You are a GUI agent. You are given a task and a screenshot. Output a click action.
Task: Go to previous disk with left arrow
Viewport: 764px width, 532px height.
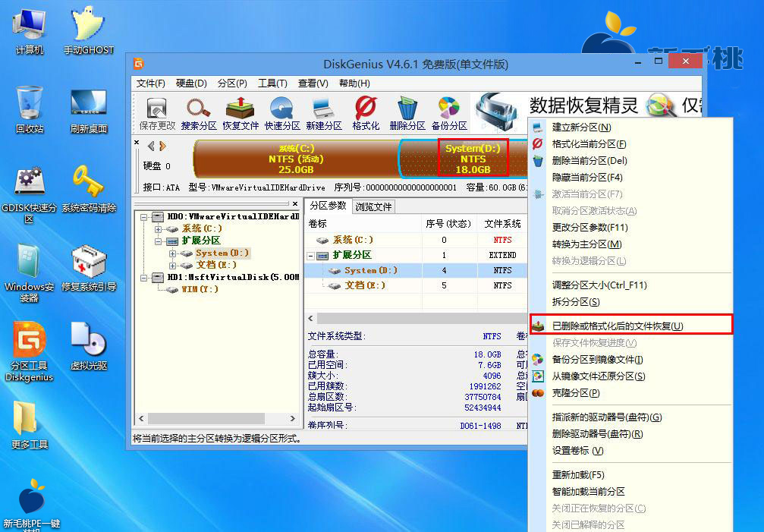[151, 146]
